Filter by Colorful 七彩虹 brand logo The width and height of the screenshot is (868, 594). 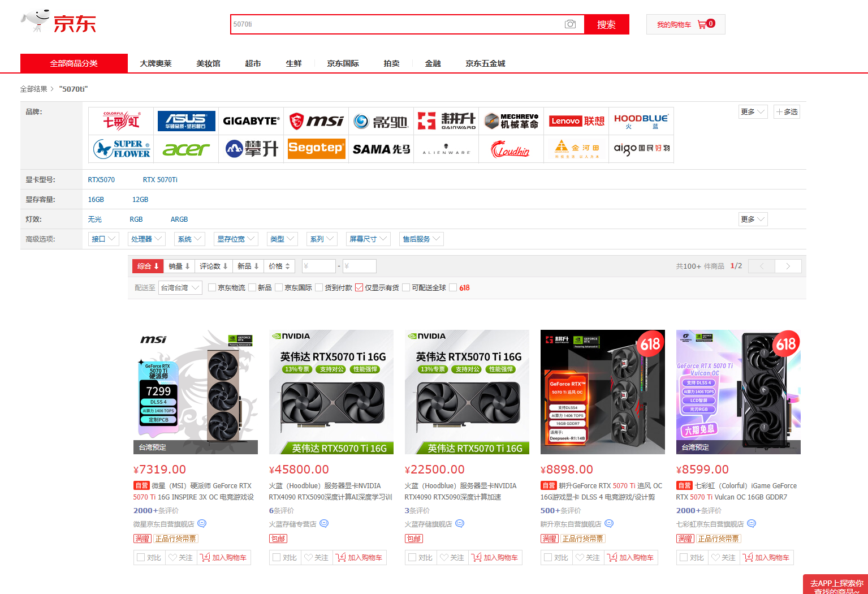(121, 120)
